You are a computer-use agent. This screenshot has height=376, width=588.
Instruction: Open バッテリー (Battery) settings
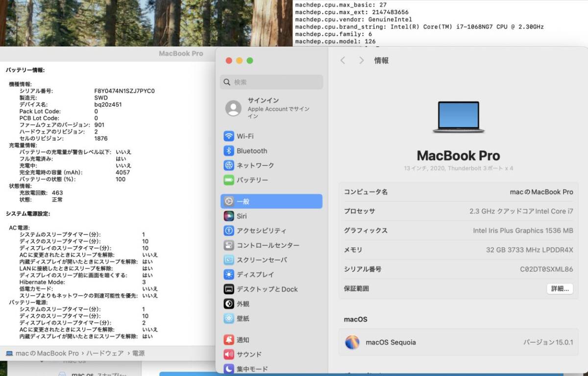click(252, 180)
